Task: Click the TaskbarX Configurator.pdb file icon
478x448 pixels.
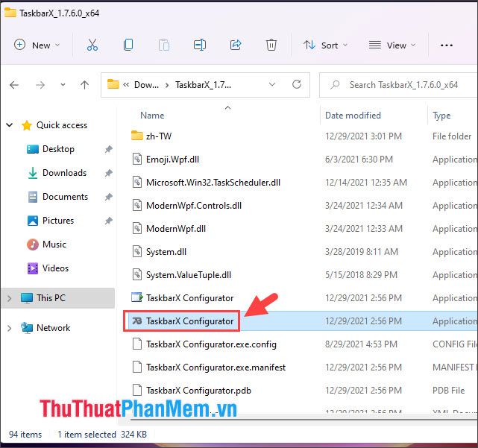Action: pyautogui.click(x=137, y=390)
